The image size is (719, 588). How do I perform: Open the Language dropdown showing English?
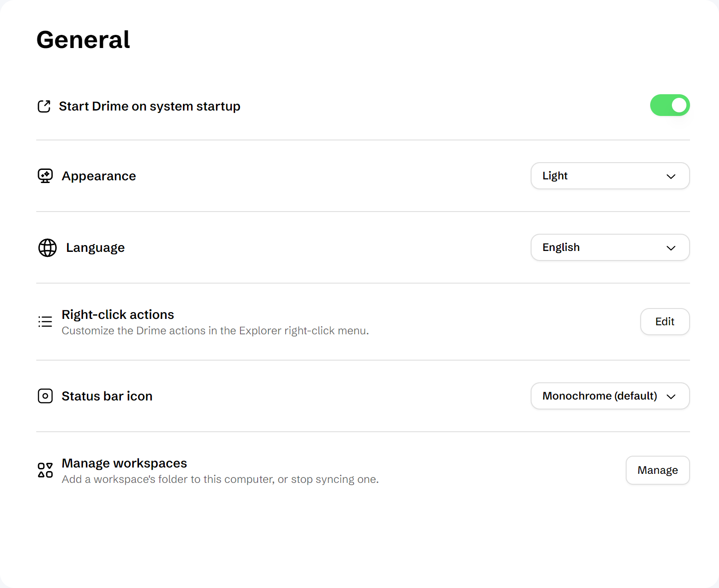point(610,247)
